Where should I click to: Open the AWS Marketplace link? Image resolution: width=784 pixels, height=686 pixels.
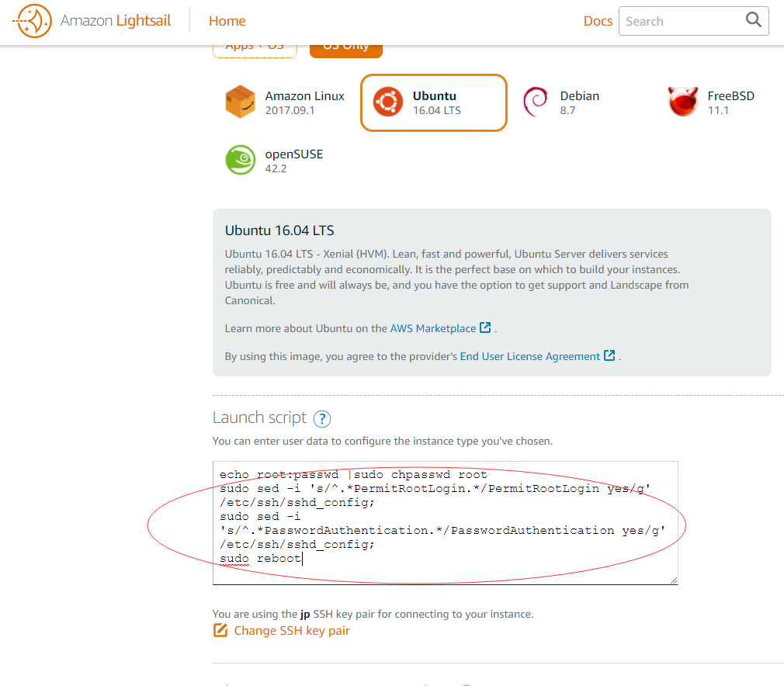point(433,328)
